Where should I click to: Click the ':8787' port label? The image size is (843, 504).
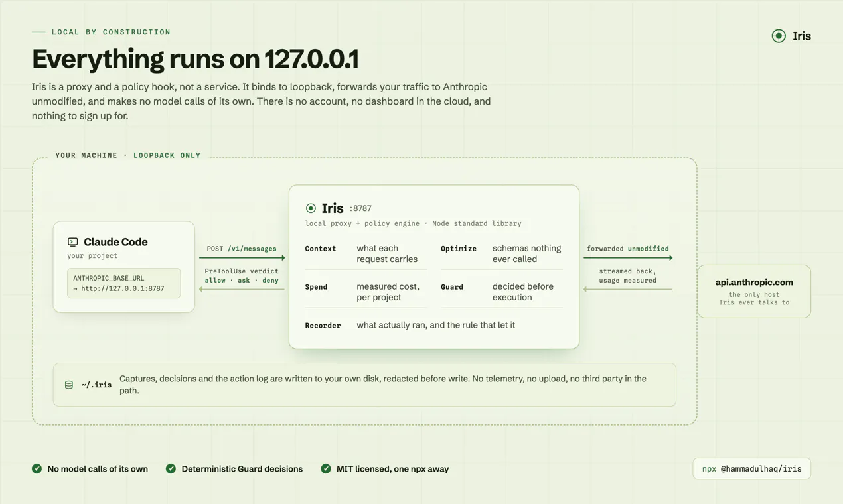pos(360,208)
